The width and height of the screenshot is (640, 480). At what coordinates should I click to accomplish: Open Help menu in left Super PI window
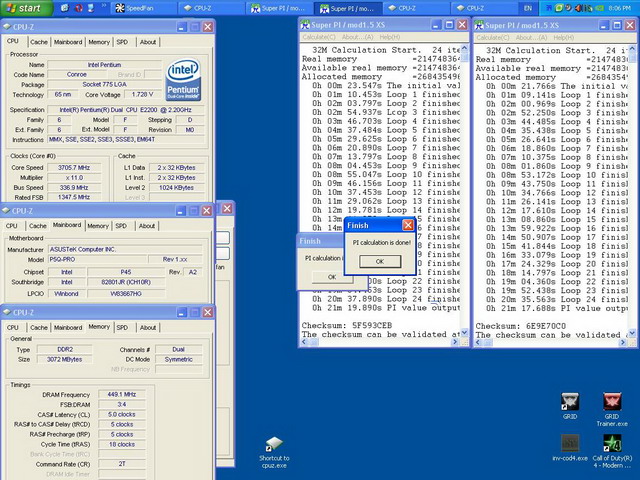(x=390, y=37)
